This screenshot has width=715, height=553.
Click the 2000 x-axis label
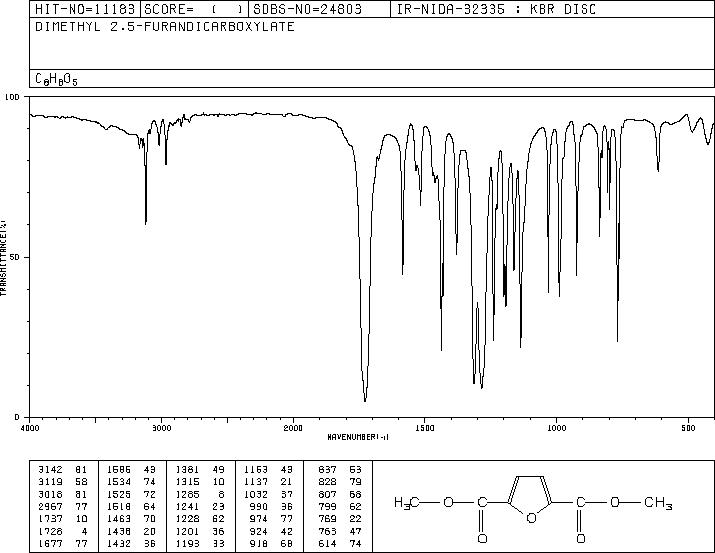pyautogui.click(x=293, y=428)
